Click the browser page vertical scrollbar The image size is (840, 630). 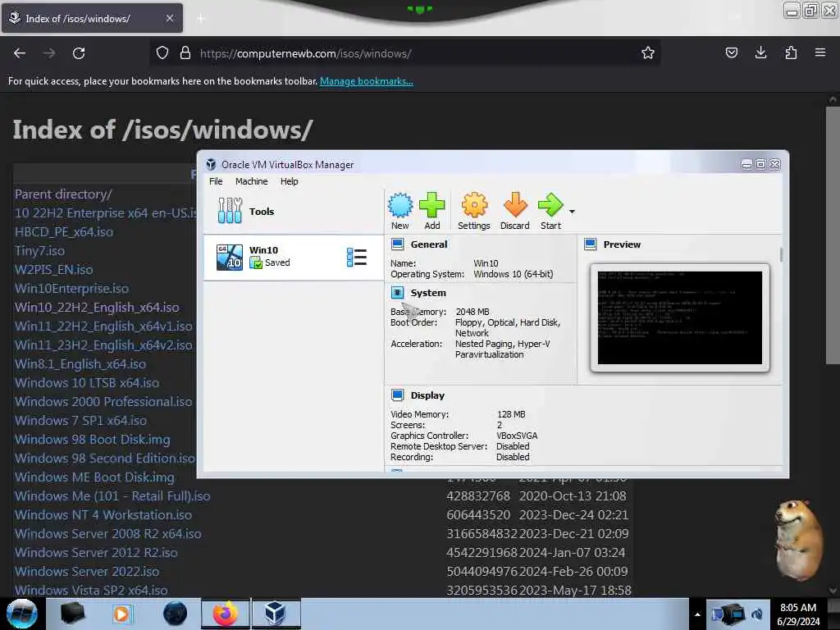tap(833, 235)
